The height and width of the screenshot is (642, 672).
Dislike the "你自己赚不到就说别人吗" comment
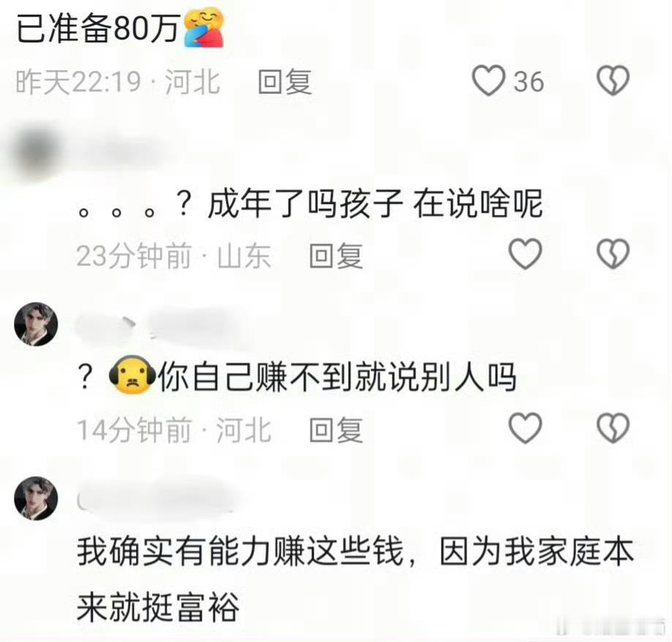pyautogui.click(x=614, y=428)
